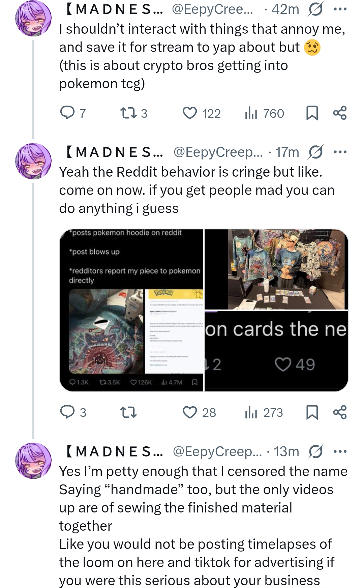This screenshot has height=588, width=364.
Task: Open the @EepyCreep profile handle on 13m tweet
Action: [x=217, y=451]
